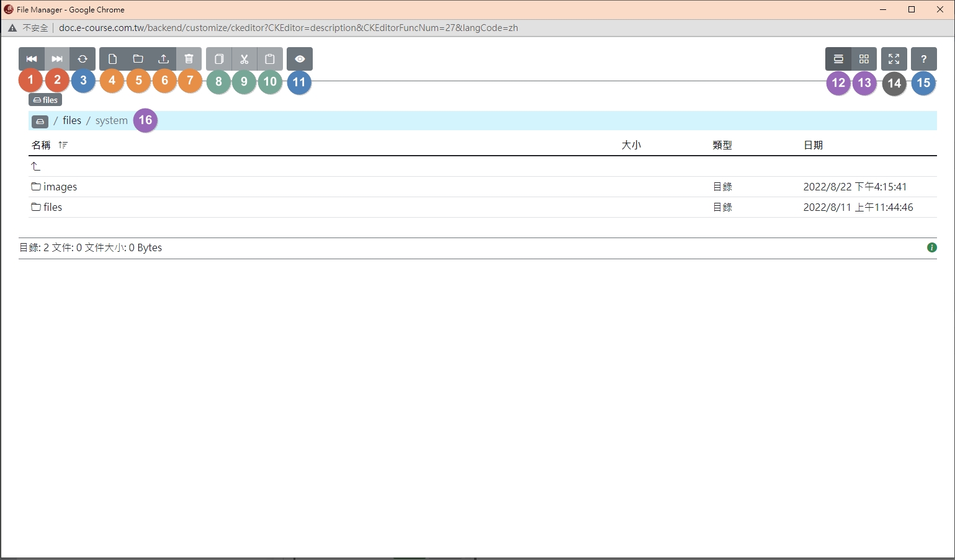Screen dimensions: 955x560
Task: Go up to the parent directory
Action: [36, 166]
